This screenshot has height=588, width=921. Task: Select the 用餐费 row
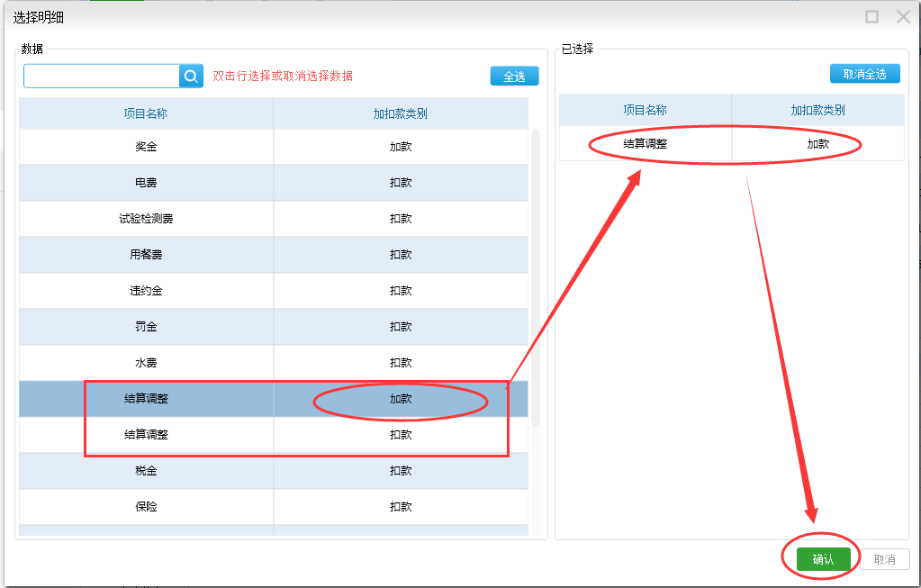(146, 255)
